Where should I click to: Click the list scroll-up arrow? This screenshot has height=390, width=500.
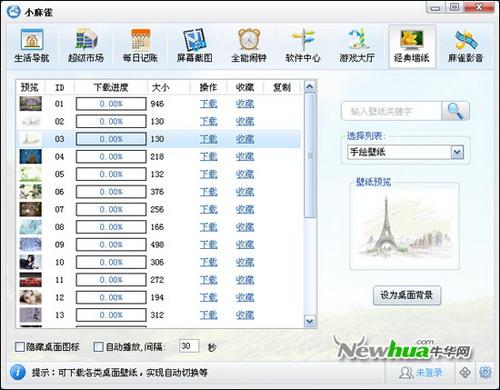(310, 87)
